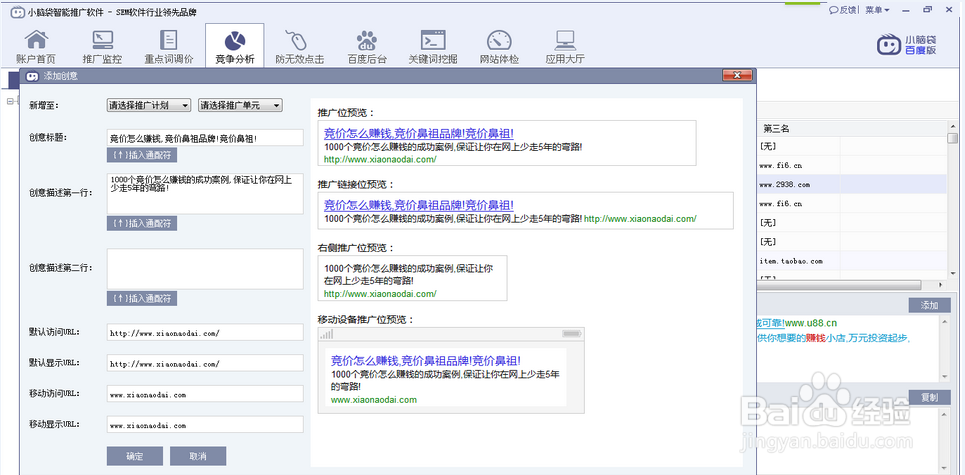
Task: Click the 添加 button in background panel
Action: click(x=929, y=306)
